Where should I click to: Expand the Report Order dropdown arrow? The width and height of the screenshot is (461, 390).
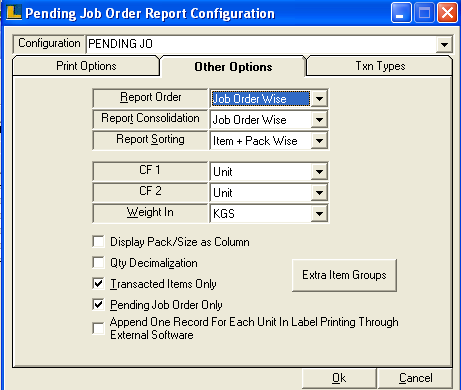319,99
